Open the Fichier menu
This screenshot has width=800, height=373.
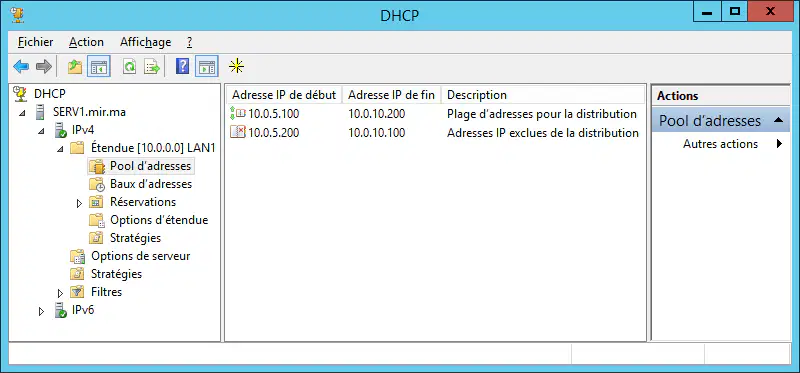click(x=36, y=42)
